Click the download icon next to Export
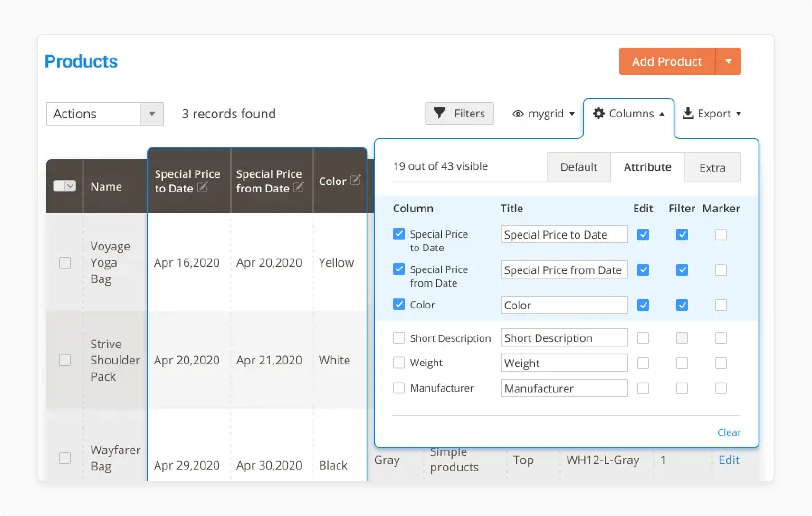Viewport: 812px width, 516px height. tap(688, 113)
